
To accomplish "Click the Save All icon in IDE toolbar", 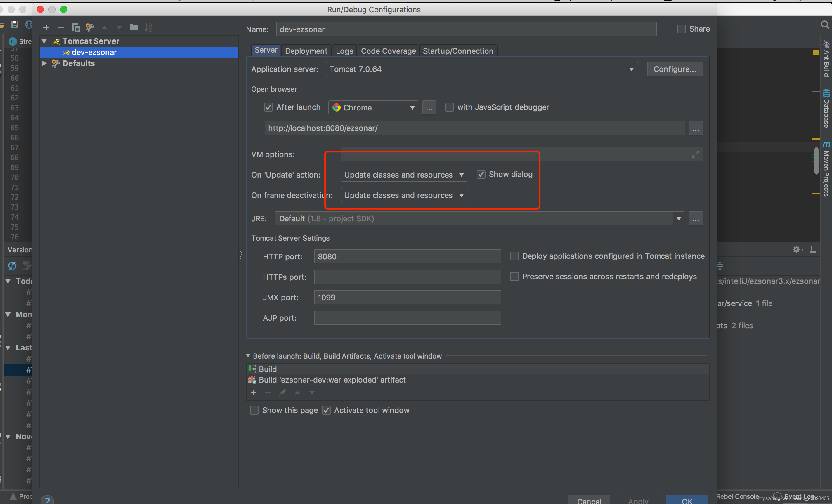I will pyautogui.click(x=15, y=24).
